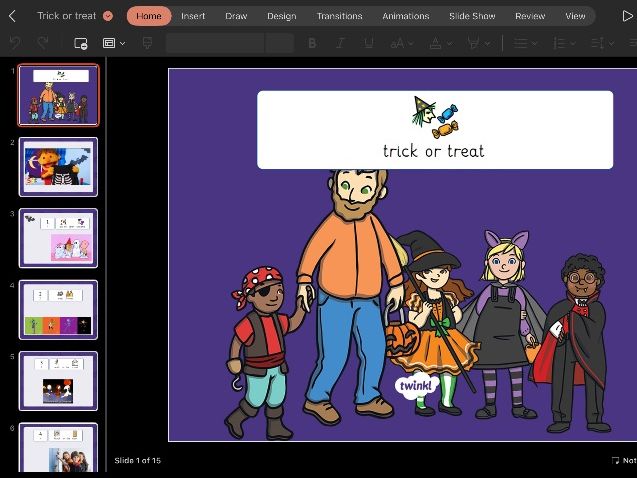Screen dimensions: 637x478
Task: Select the witch and sweets symbol image
Action: [435, 118]
